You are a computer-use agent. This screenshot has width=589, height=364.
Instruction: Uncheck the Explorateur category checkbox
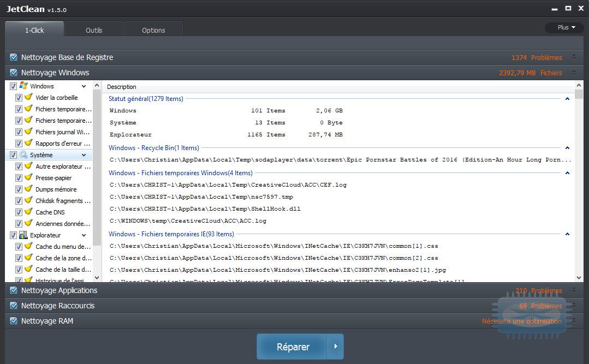tap(13, 235)
